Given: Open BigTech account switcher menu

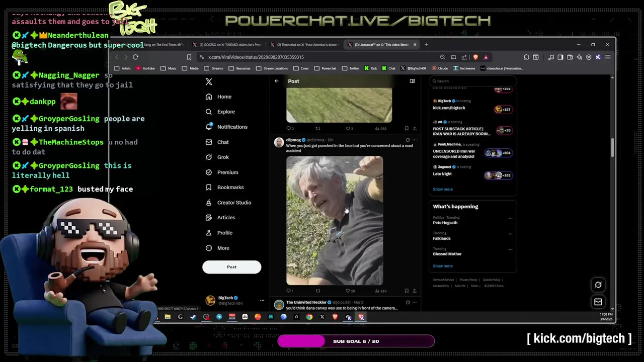Looking at the screenshot, I should pos(262,301).
